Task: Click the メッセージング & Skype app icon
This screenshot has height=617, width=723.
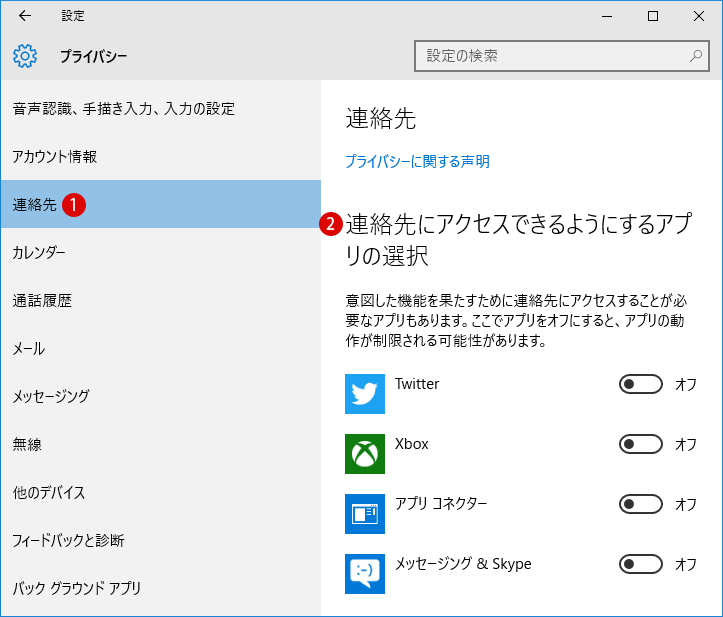Action: [365, 574]
